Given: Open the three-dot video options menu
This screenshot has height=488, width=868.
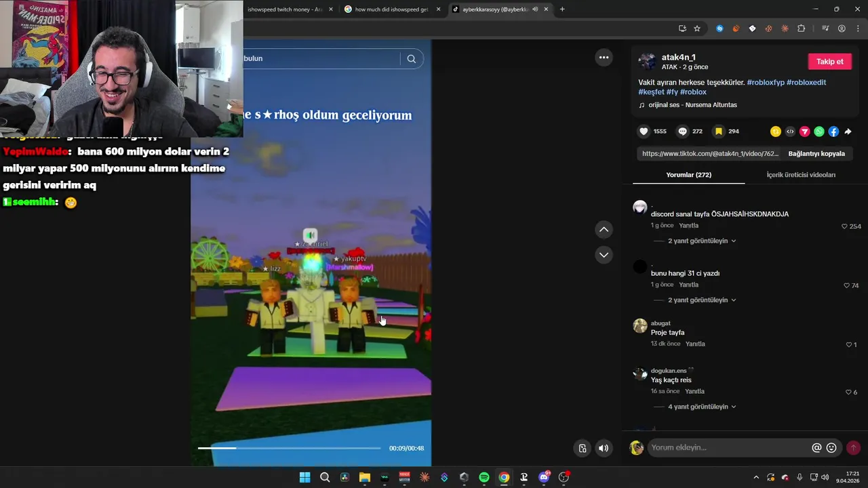Looking at the screenshot, I should tap(604, 58).
